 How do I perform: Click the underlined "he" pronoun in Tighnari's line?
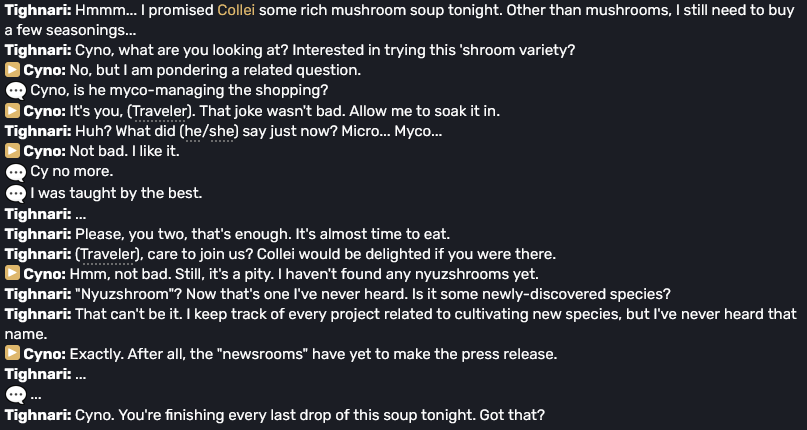coord(193,132)
